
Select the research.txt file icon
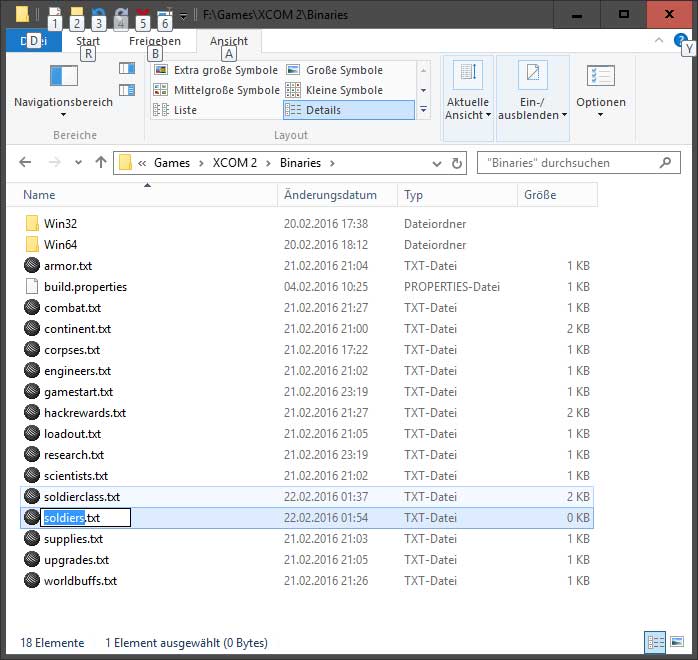click(x=32, y=454)
